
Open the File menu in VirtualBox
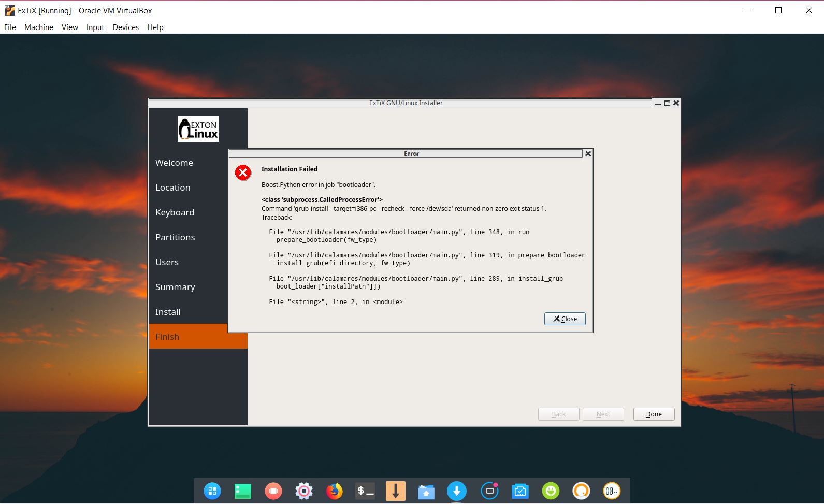[10, 27]
